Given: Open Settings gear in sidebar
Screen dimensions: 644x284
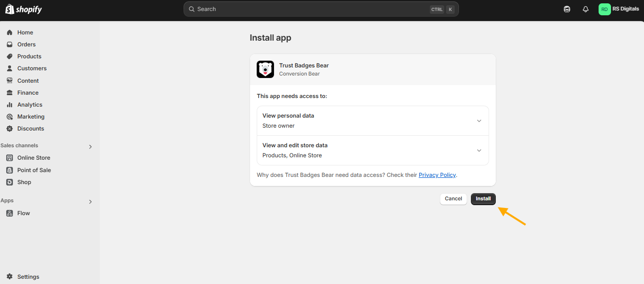Looking at the screenshot, I should point(10,277).
